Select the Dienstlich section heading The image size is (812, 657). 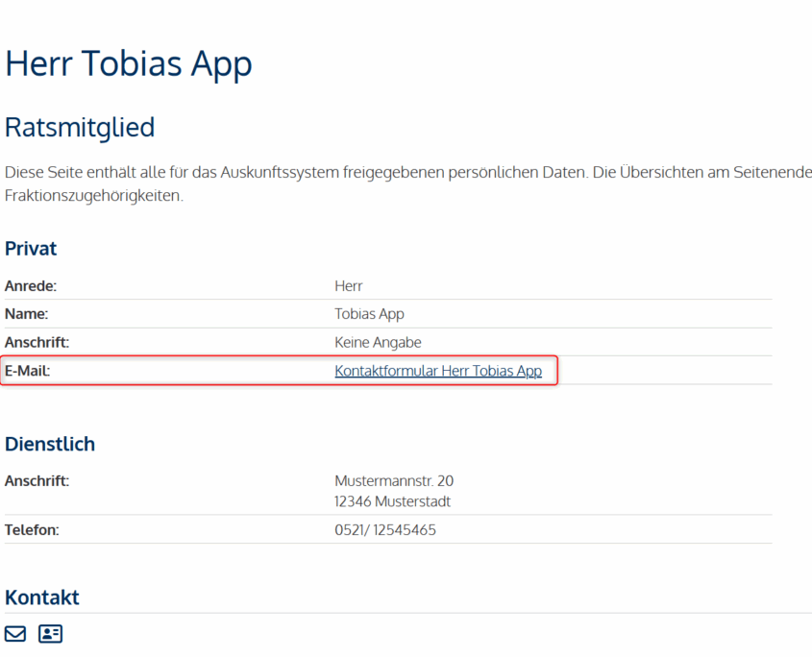coord(50,444)
